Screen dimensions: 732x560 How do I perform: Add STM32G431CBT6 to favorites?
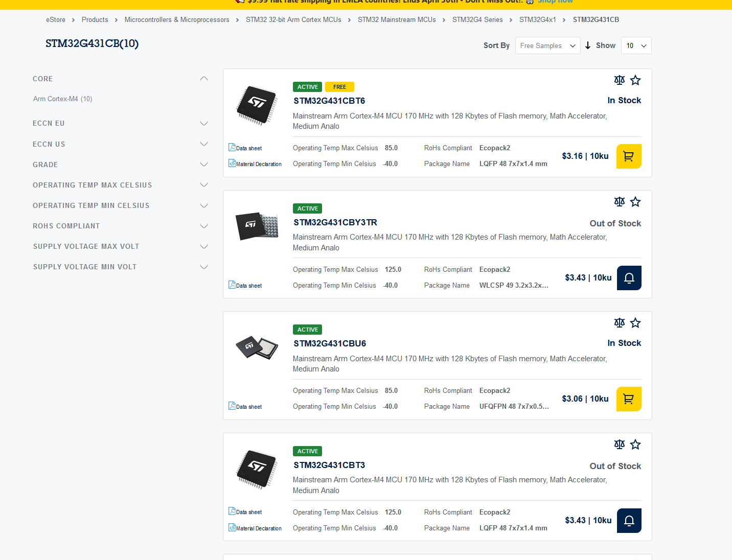[x=635, y=80]
